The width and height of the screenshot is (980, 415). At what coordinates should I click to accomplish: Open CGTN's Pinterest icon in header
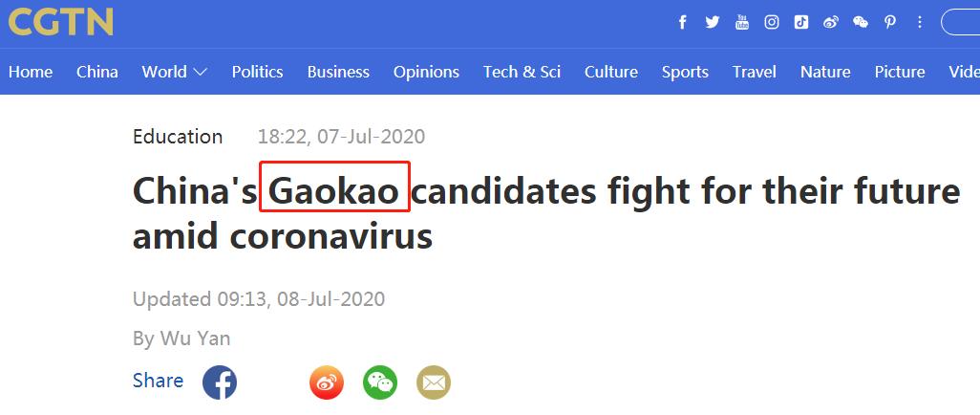click(889, 22)
